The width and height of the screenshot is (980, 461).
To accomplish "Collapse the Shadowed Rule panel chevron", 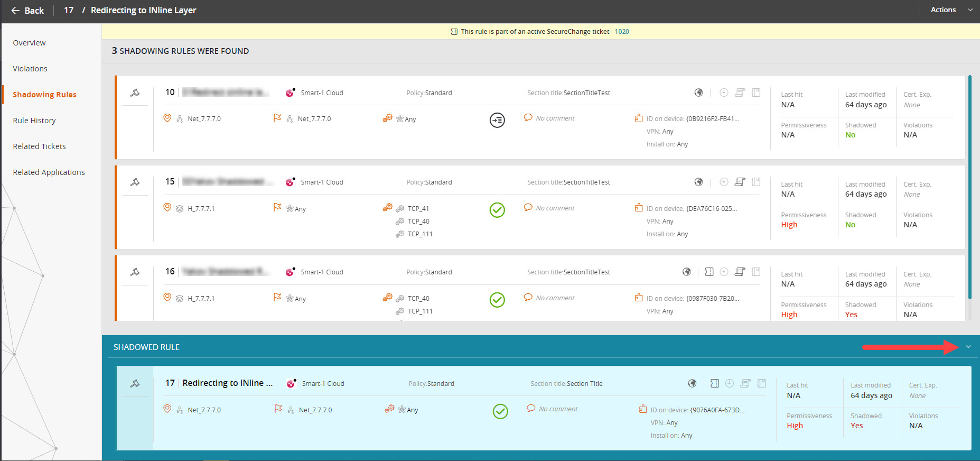I will click(x=968, y=347).
